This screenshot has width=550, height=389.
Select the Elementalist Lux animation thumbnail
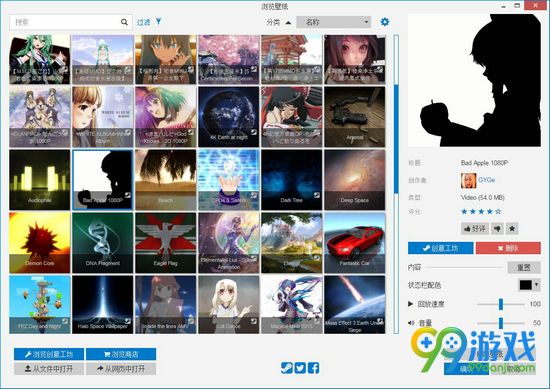pyautogui.click(x=229, y=243)
